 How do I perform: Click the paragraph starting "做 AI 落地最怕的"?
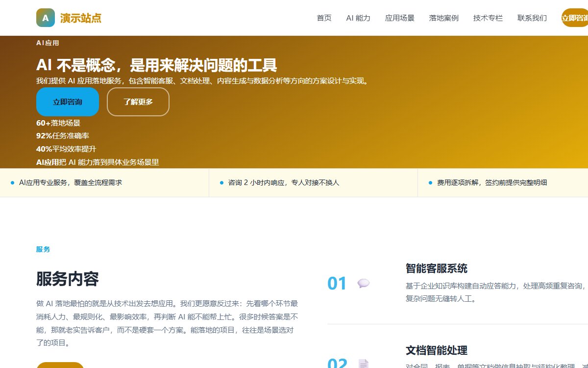pos(167,323)
